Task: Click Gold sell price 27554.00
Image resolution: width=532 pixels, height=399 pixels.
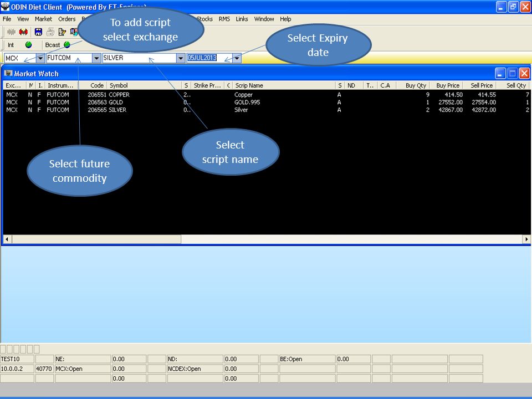Action: [483, 102]
